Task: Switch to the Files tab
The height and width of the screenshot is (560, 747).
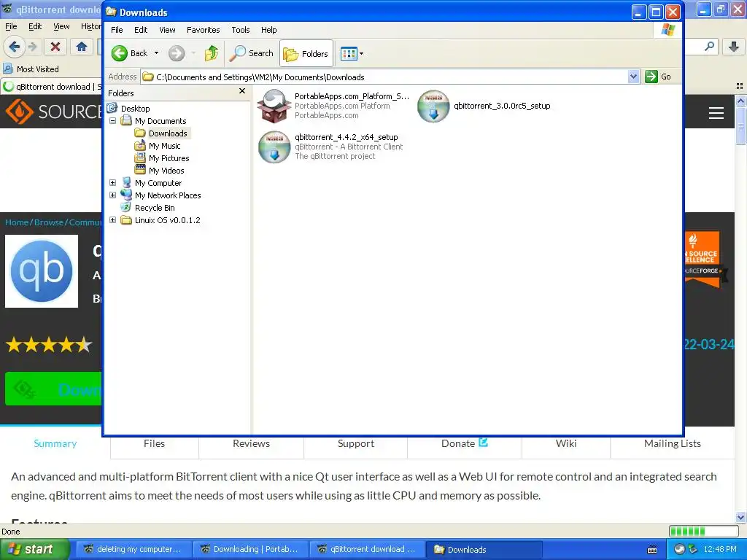Action: tap(155, 443)
